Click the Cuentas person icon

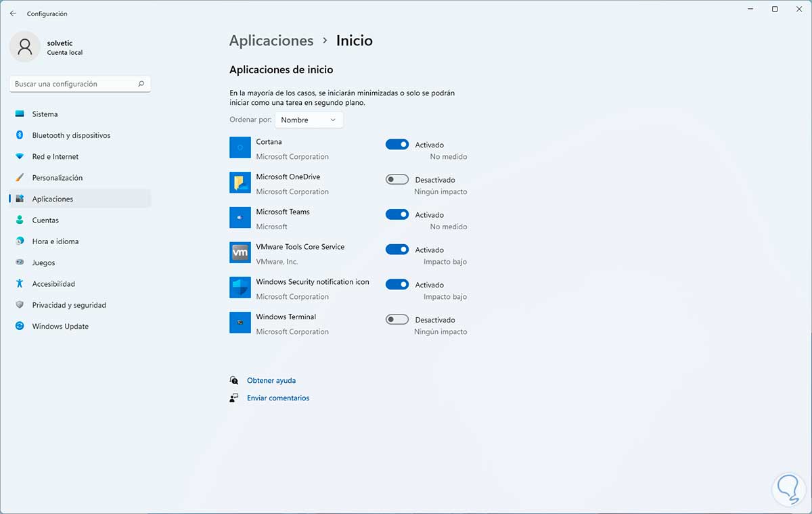(x=20, y=220)
